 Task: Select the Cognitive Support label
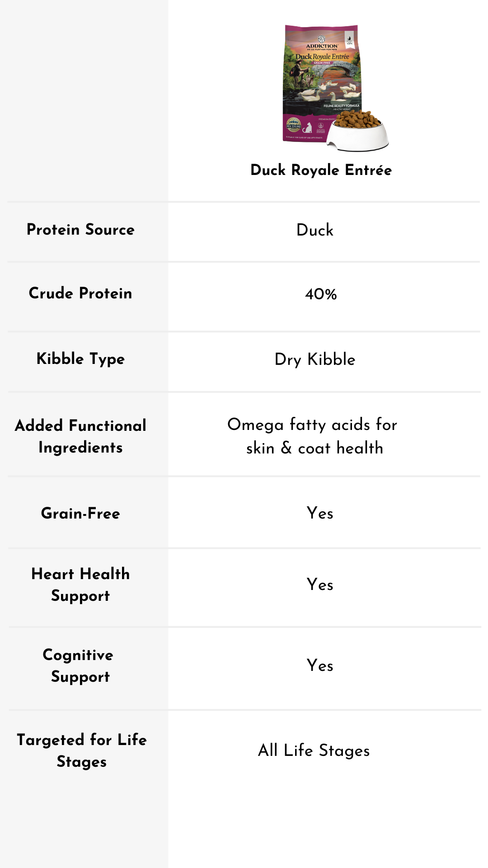[x=79, y=665]
